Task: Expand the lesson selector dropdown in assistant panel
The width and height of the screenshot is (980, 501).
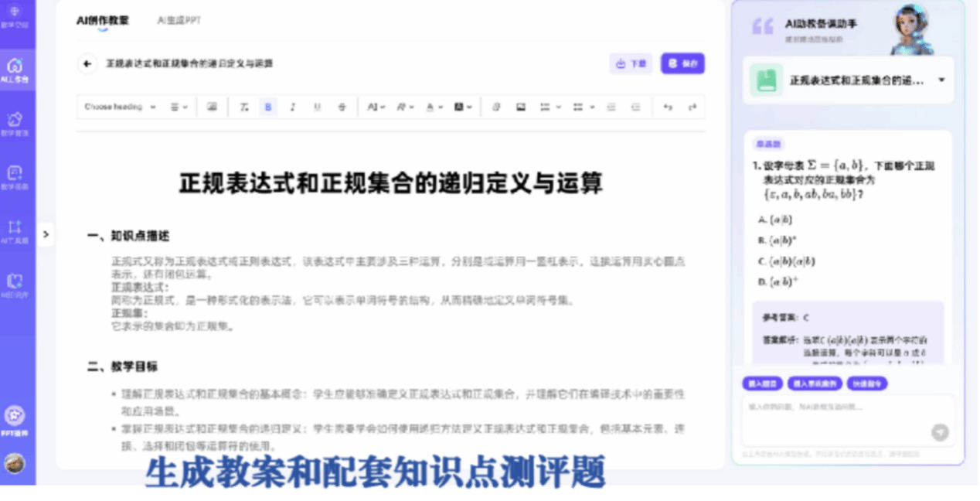Action: click(941, 80)
